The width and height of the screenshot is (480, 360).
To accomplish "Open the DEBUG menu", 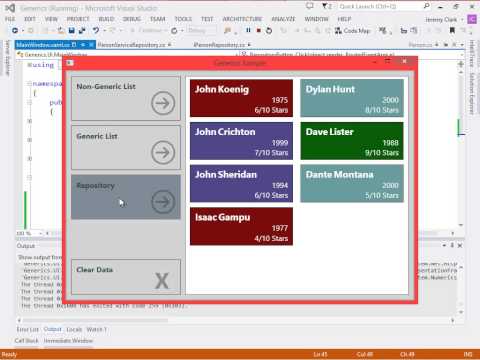I will click(132, 19).
